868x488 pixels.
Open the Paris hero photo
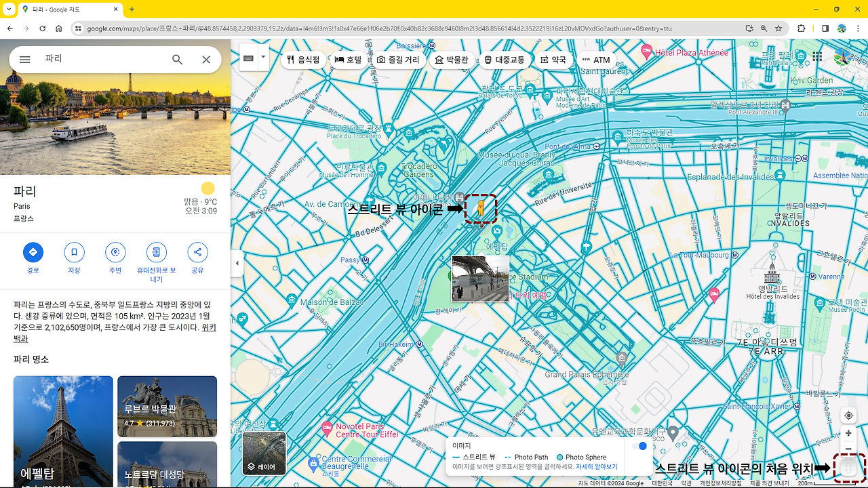pyautogui.click(x=115, y=122)
